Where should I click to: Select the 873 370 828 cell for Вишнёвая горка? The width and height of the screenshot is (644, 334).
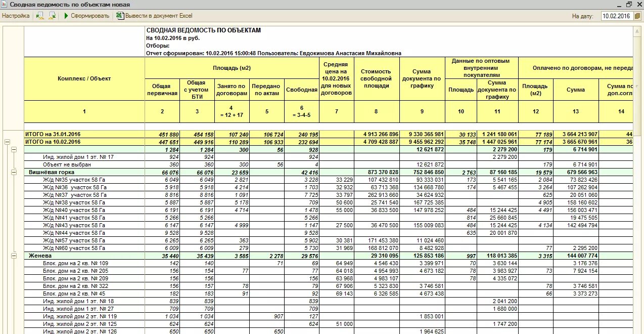[x=377, y=173]
